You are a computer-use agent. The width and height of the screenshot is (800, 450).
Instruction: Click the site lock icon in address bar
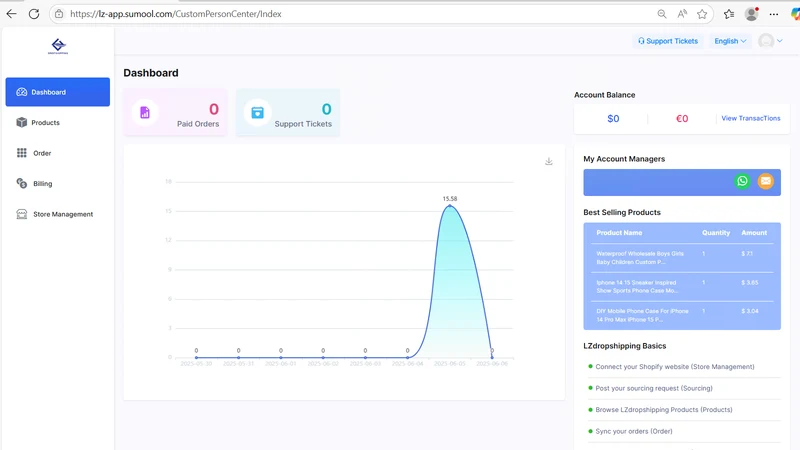coord(59,14)
